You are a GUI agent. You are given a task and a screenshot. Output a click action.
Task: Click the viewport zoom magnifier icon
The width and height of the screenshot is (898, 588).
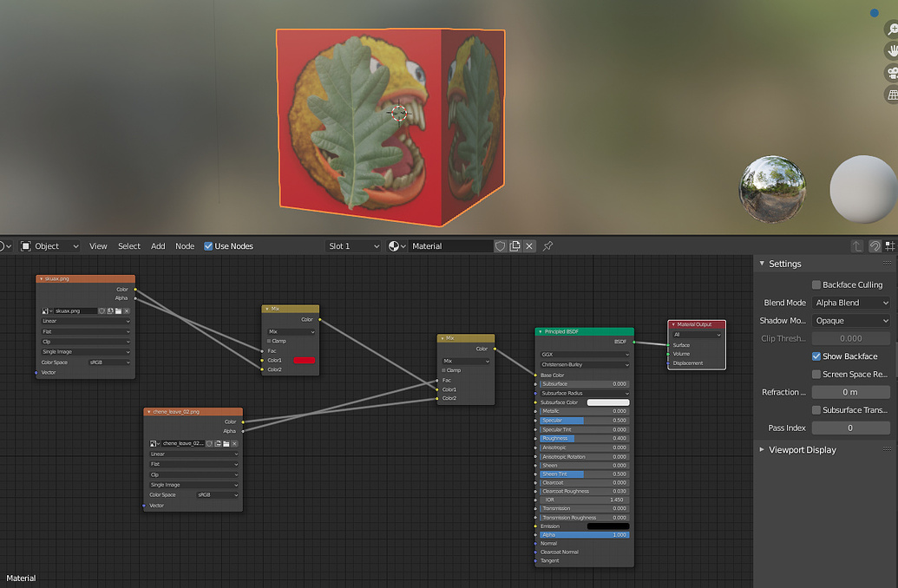tap(892, 29)
